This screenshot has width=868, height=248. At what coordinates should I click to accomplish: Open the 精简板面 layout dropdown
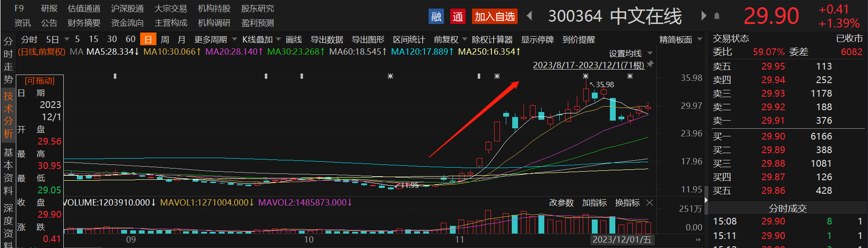[x=680, y=40]
